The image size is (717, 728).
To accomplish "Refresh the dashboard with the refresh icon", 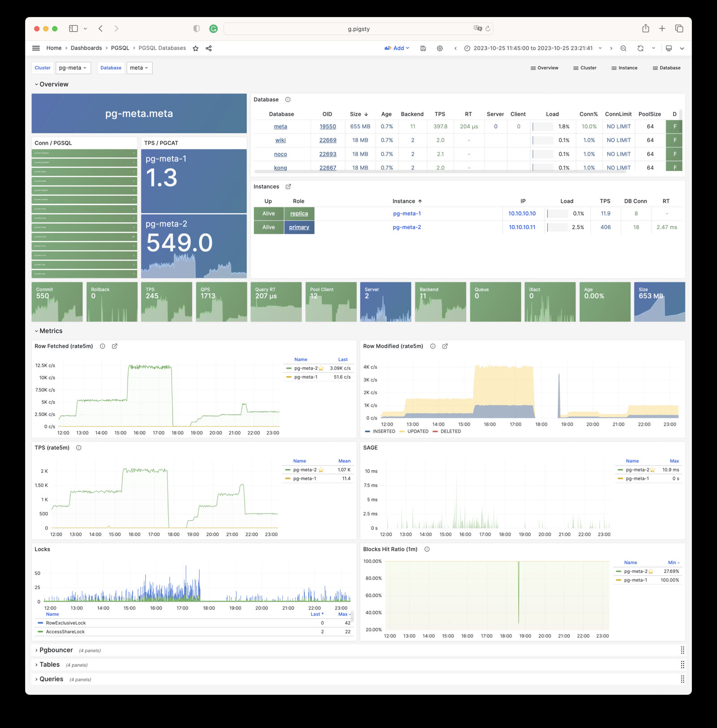I will pos(641,48).
